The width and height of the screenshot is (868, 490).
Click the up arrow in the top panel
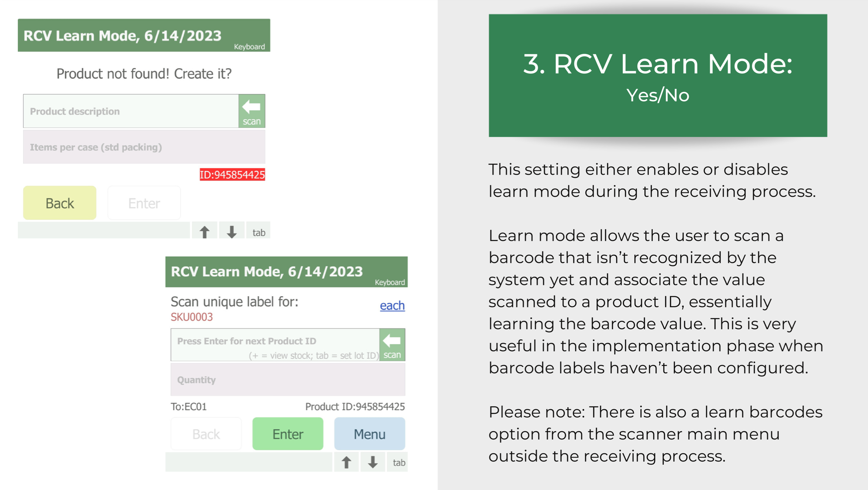[205, 232]
